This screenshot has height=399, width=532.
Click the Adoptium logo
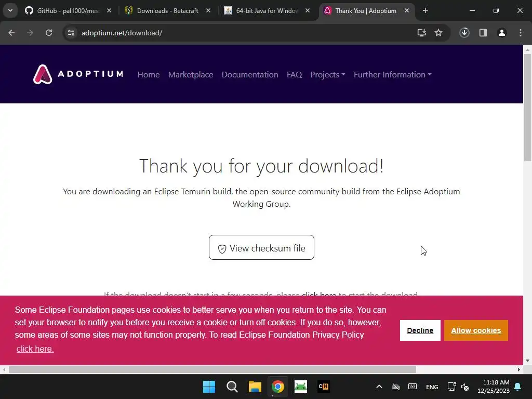coord(78,74)
